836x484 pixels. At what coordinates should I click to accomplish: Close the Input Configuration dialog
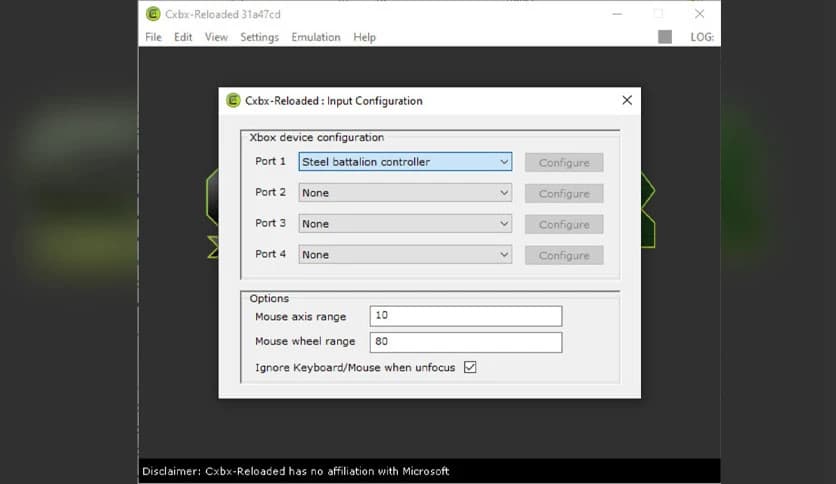tap(627, 100)
